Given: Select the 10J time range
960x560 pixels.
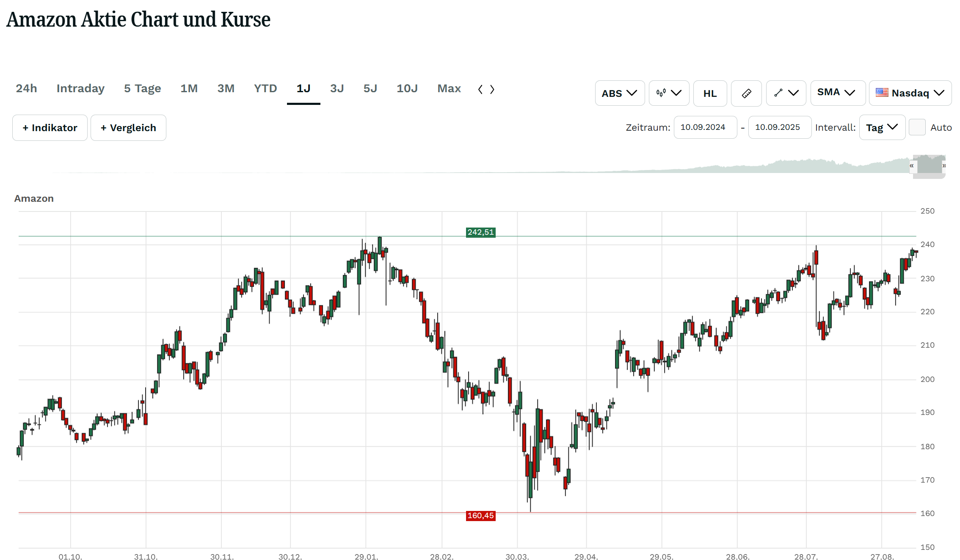Looking at the screenshot, I should tap(407, 88).
